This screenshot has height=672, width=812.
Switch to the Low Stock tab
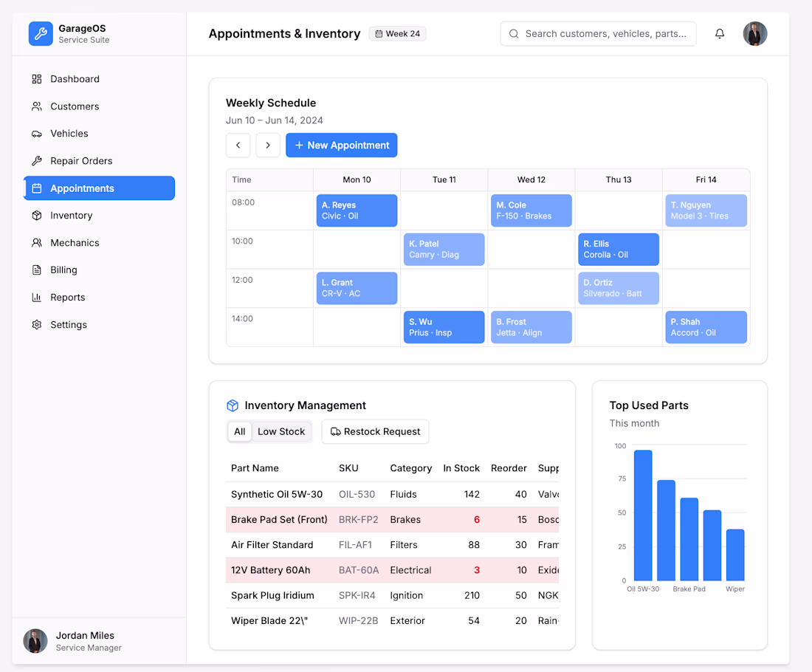tap(281, 431)
